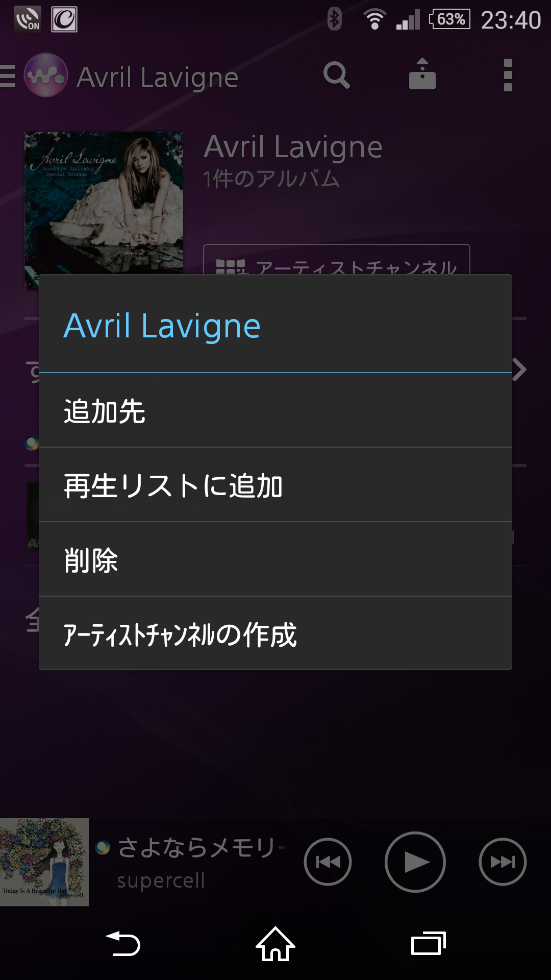Tap the さよならメモリー now playing title

click(202, 848)
